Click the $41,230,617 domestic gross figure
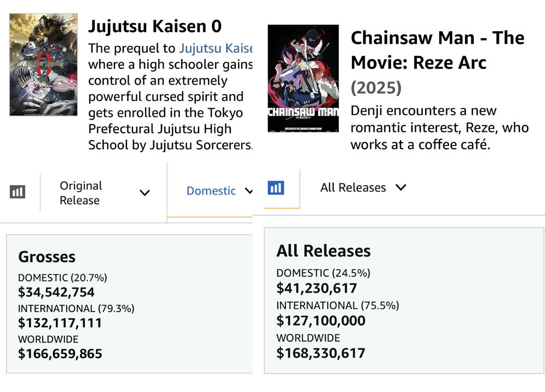This screenshot has height=392, width=545. pyautogui.click(x=317, y=288)
